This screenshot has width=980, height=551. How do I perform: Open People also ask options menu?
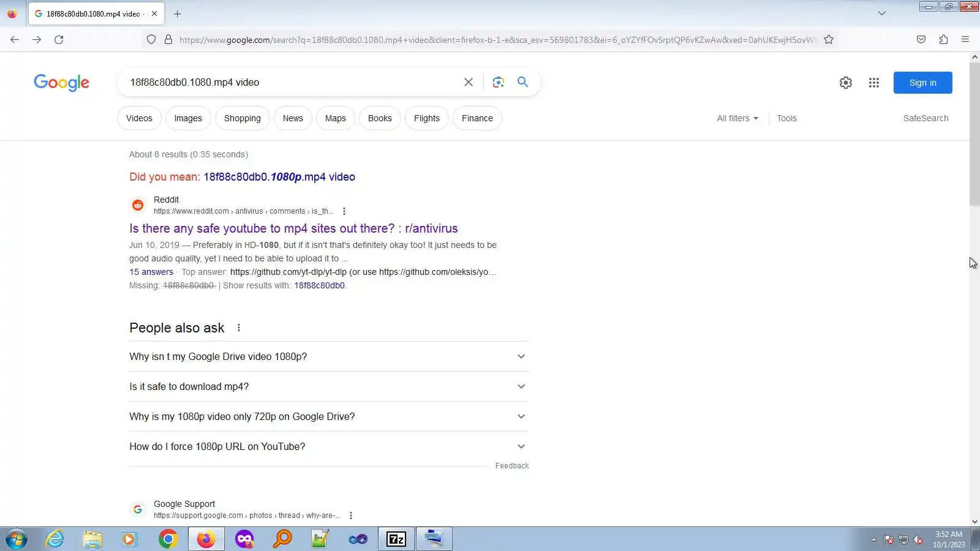coord(239,328)
